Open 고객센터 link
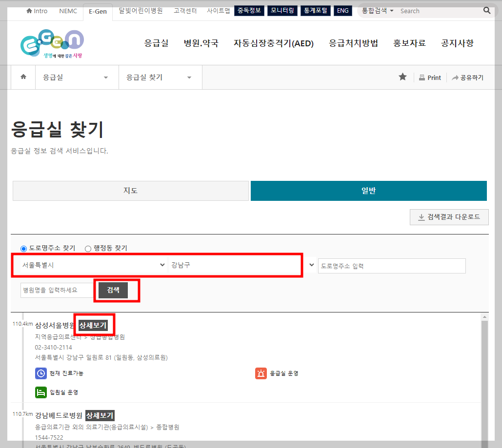Image resolution: width=502 pixels, height=448 pixels. coord(185,11)
